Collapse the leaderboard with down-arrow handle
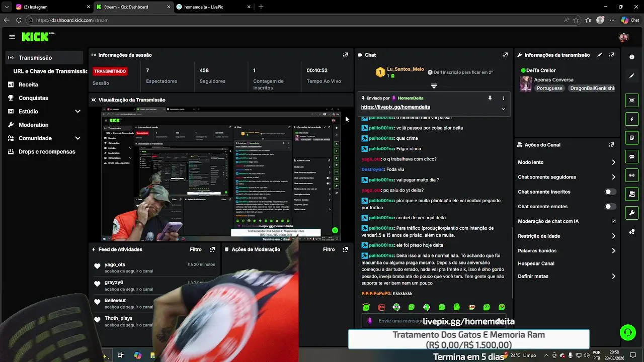 434,86
